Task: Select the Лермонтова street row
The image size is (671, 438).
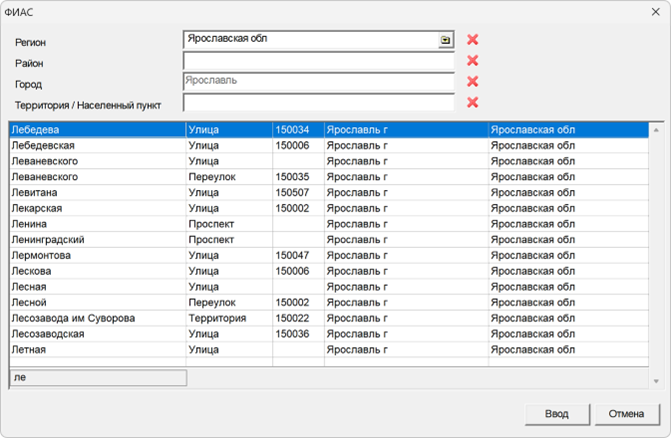Action: pyautogui.click(x=96, y=256)
